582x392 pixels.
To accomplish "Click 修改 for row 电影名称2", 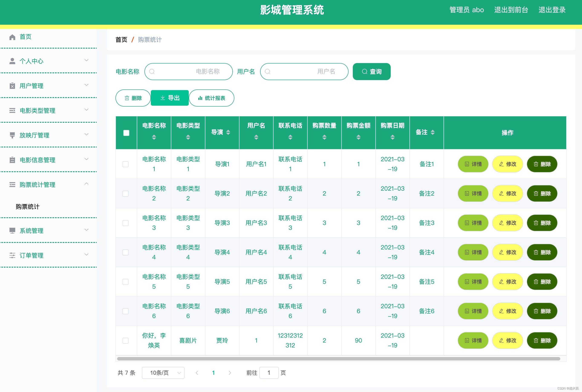I will point(507,193).
